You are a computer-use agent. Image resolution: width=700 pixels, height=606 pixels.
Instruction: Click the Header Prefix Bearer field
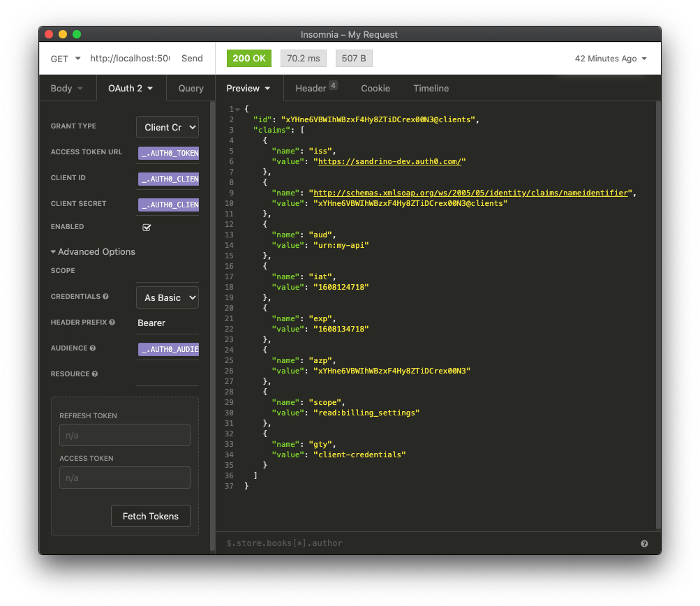tap(167, 323)
